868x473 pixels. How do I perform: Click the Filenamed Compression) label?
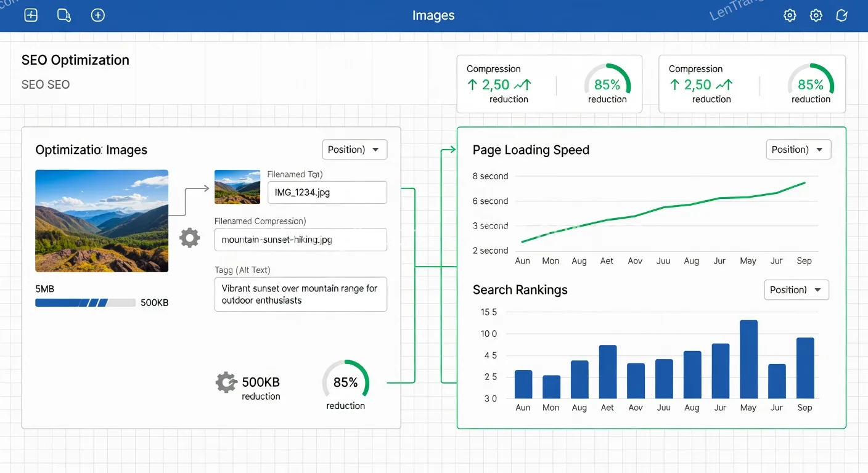tap(260, 221)
